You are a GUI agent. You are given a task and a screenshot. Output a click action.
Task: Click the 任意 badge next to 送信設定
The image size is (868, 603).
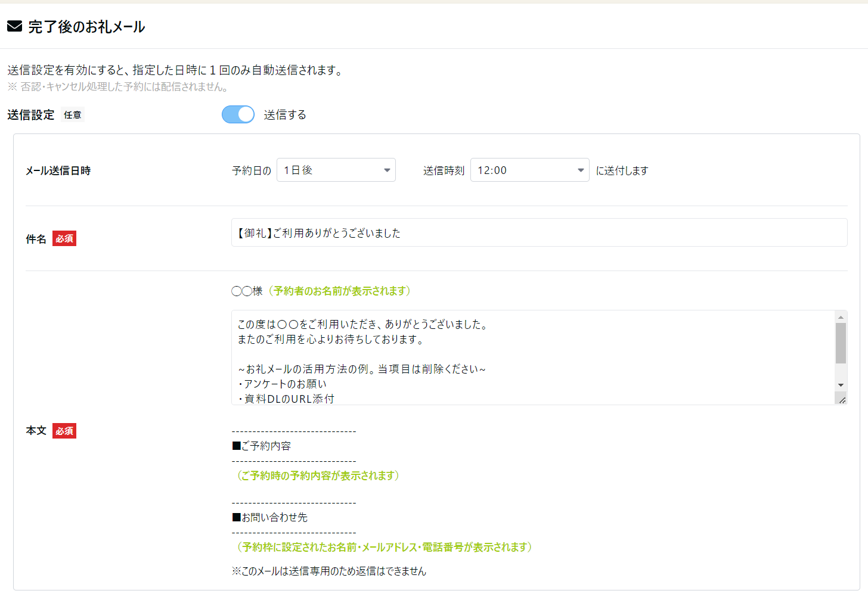click(73, 114)
